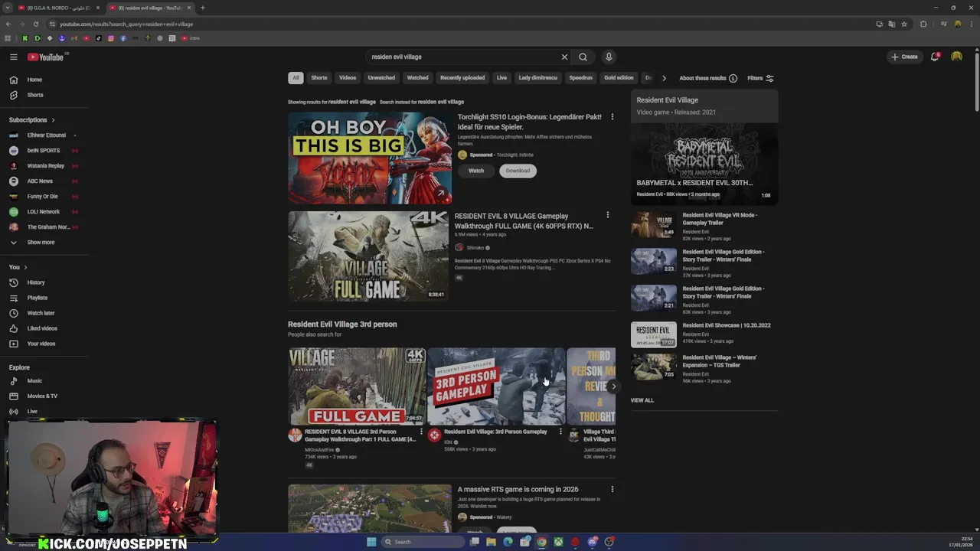
Task: Open the YouTube hamburger guide menu
Action: coord(13,57)
